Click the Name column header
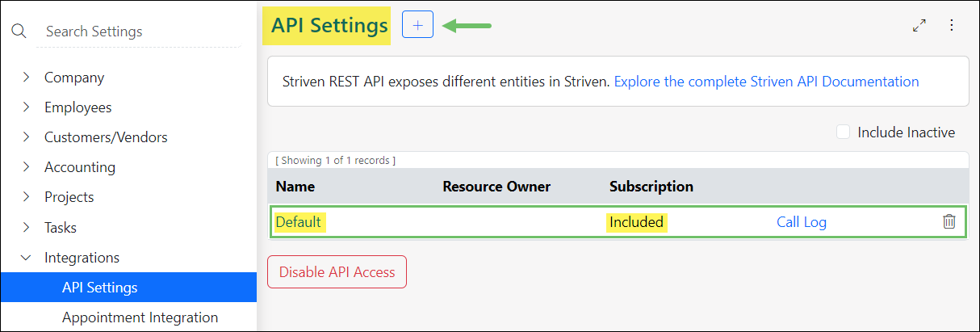This screenshot has width=980, height=332. (295, 187)
